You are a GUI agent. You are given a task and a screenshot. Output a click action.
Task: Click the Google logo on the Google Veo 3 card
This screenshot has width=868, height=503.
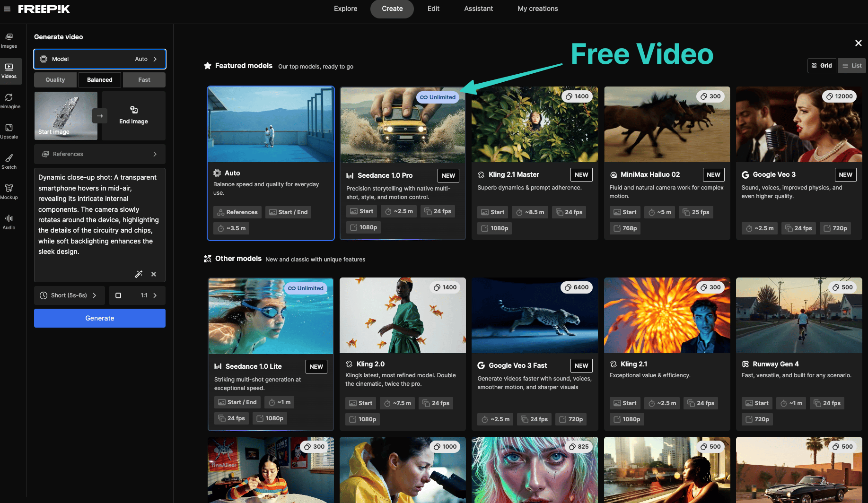[745, 175]
